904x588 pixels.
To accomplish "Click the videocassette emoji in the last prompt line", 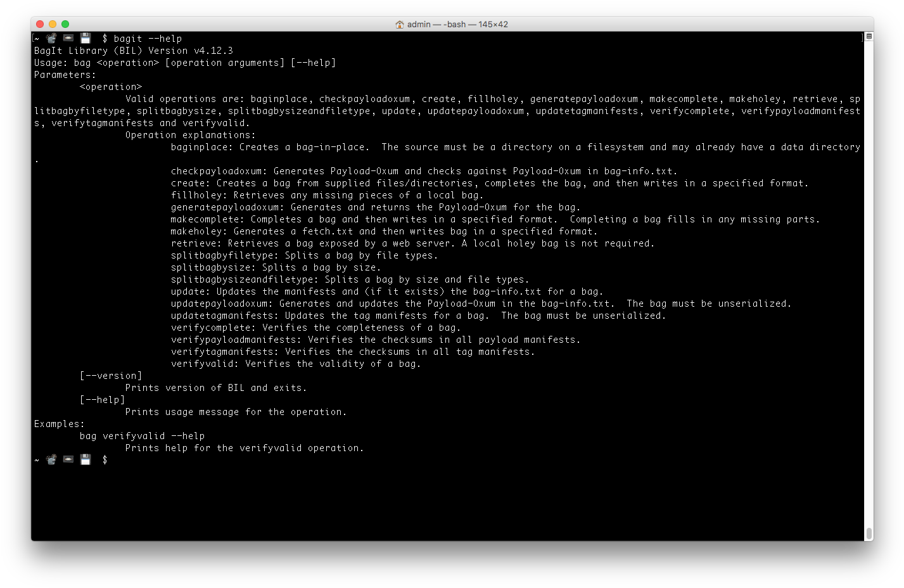I will pyautogui.click(x=68, y=459).
